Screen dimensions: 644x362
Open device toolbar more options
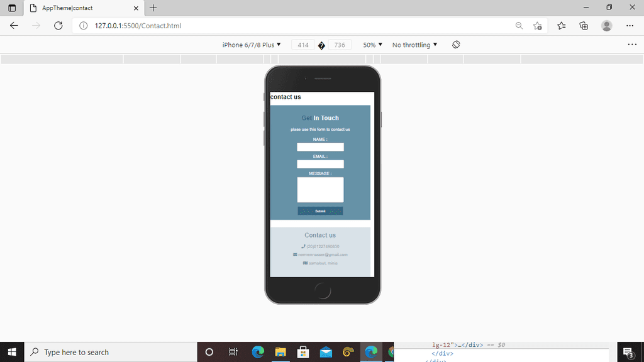pyautogui.click(x=632, y=45)
